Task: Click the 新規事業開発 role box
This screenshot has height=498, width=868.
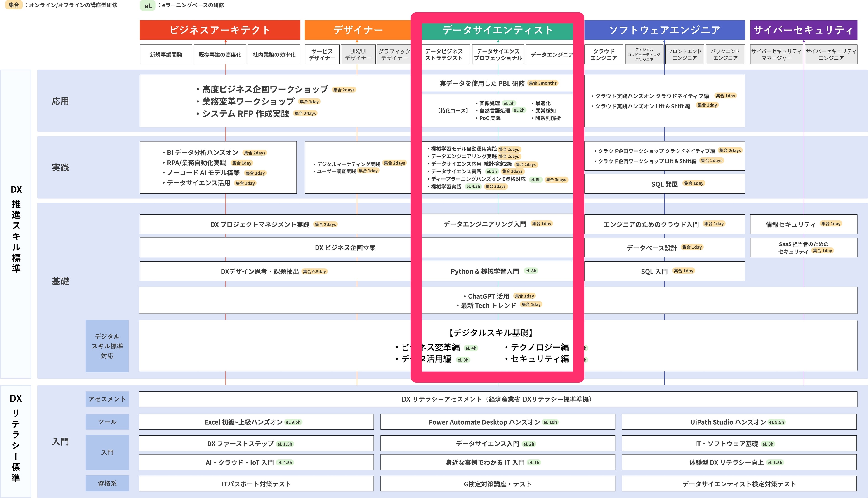Action: (166, 55)
